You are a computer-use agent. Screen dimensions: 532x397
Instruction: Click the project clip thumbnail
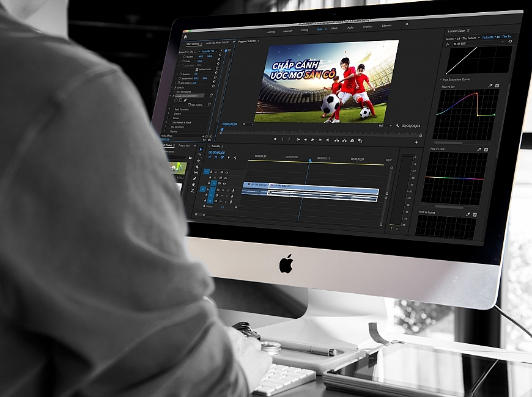pyautogui.click(x=178, y=168)
